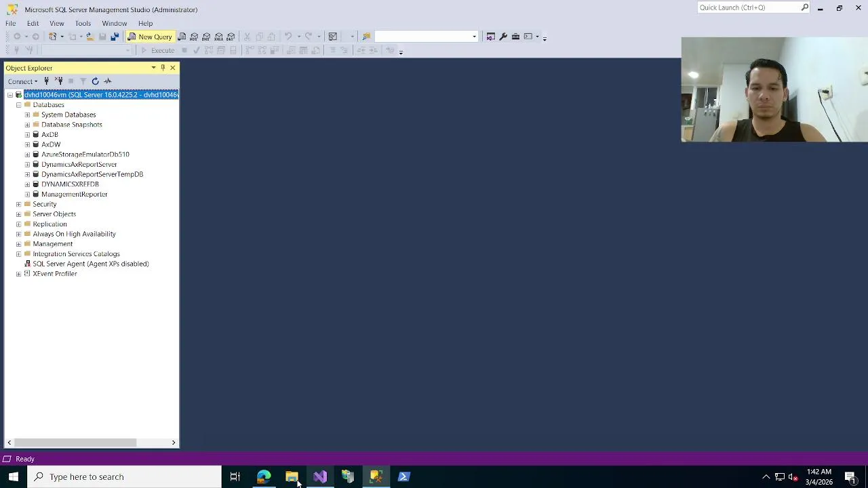The width and height of the screenshot is (868, 488).
Task: Open the Connect dropdown in Object Explorer
Action: tap(23, 81)
